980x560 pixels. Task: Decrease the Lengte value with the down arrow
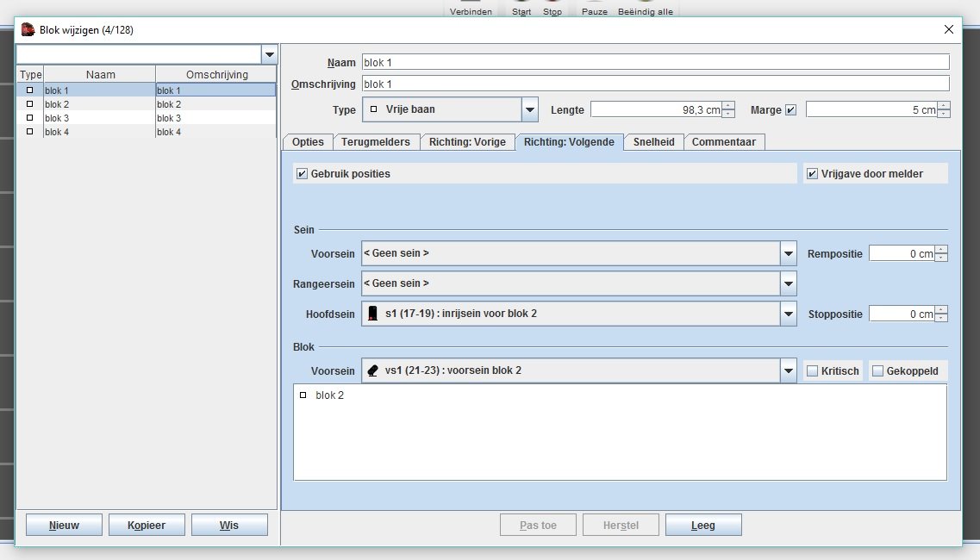pyautogui.click(x=728, y=114)
